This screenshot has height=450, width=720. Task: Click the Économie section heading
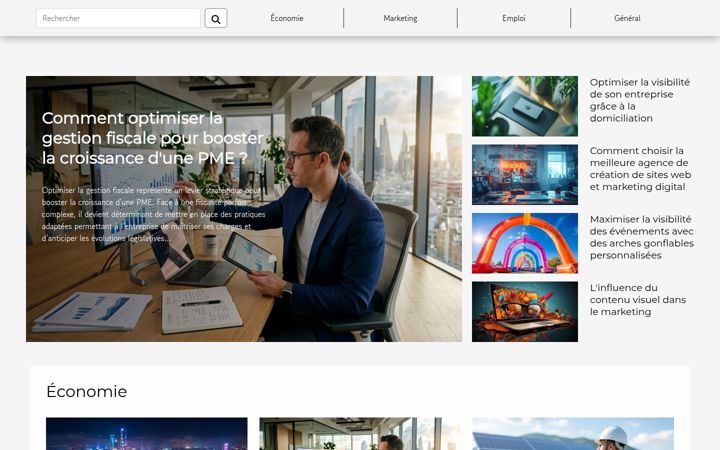coord(87,391)
